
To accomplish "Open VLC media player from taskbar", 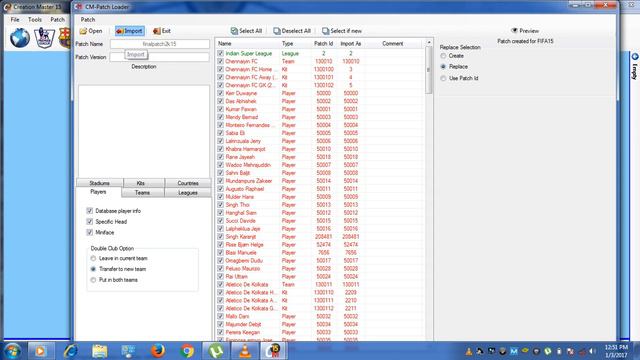I will (x=245, y=351).
